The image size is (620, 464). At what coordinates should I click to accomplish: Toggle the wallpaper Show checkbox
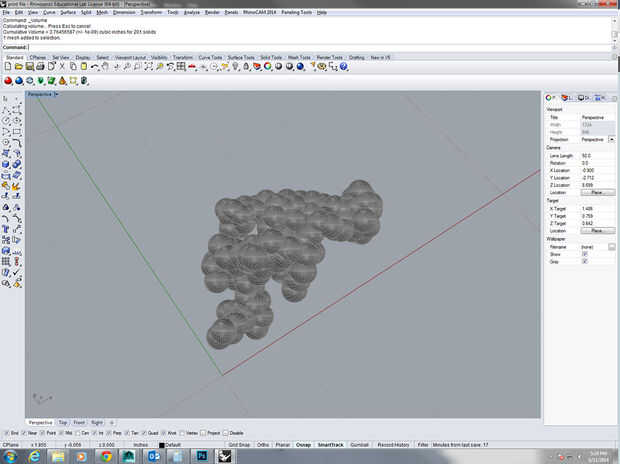(585, 254)
